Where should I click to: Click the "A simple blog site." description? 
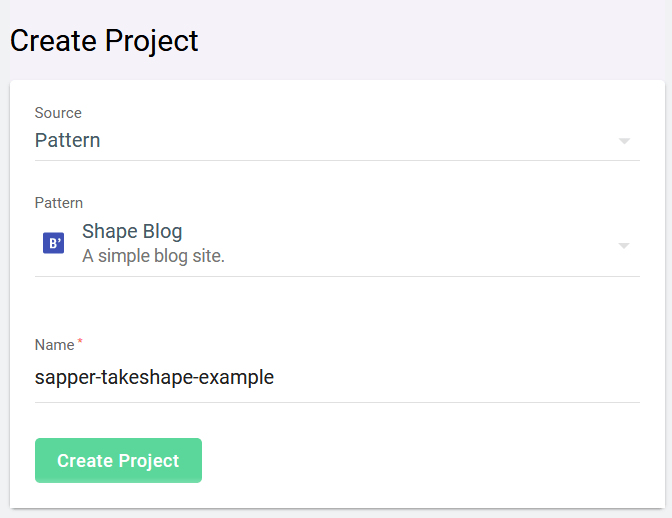153,256
